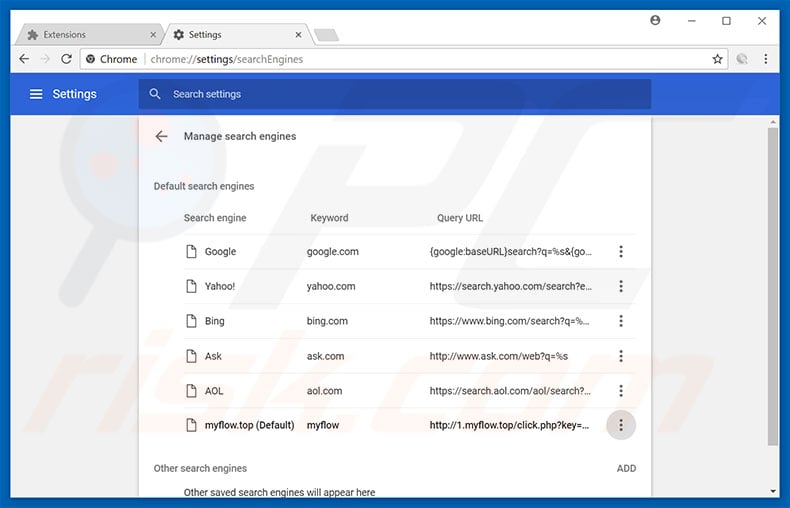Click the Google query URL
This screenshot has width=790, height=508.
[x=511, y=251]
